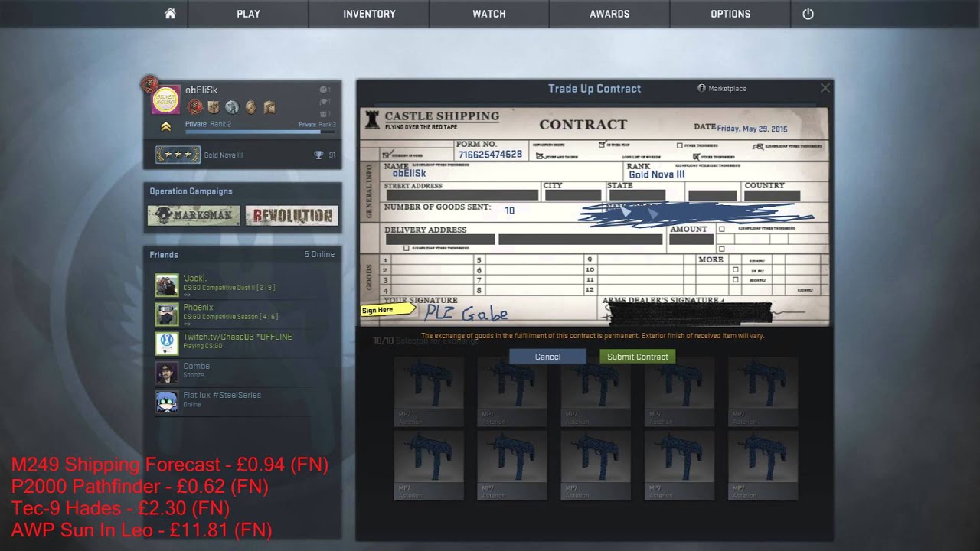Submit the trade up contract

click(637, 357)
